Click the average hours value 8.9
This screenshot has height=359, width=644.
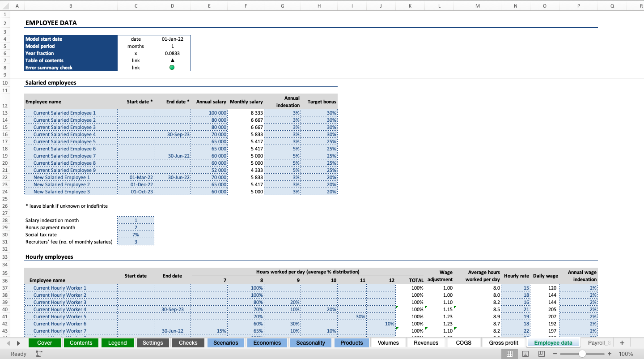478,316
